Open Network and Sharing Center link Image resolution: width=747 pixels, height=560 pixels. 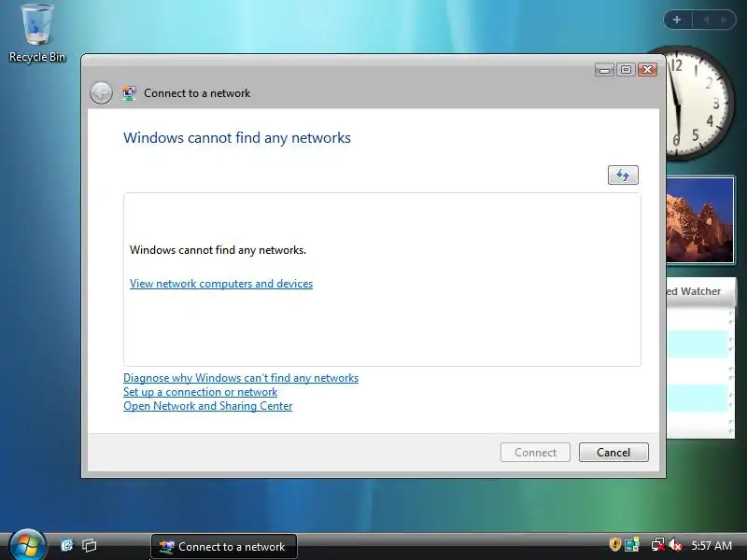pyautogui.click(x=207, y=406)
